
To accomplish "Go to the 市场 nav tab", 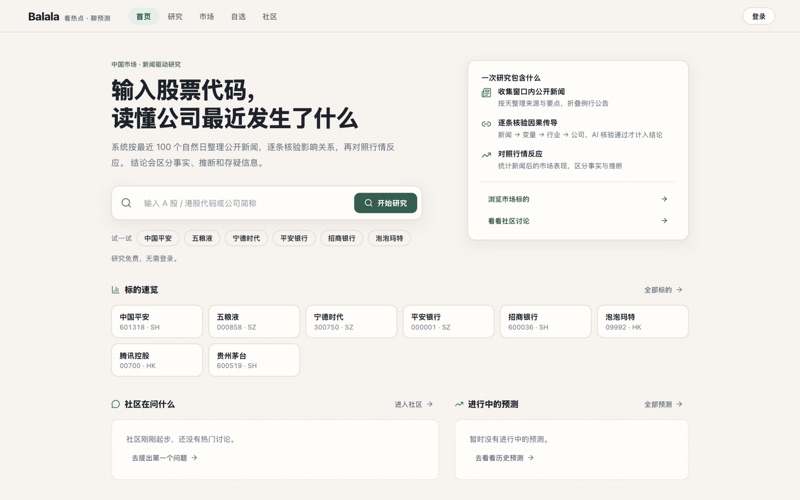I will (x=207, y=17).
